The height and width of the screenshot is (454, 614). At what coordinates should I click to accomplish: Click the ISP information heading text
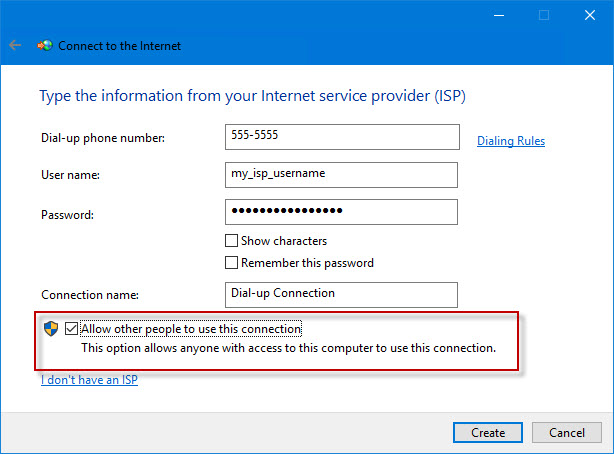pos(252,97)
